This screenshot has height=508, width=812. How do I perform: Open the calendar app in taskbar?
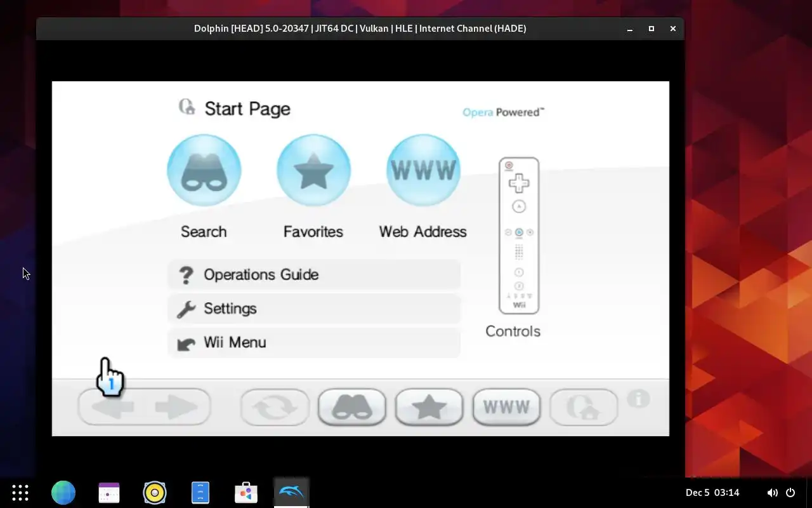click(109, 493)
